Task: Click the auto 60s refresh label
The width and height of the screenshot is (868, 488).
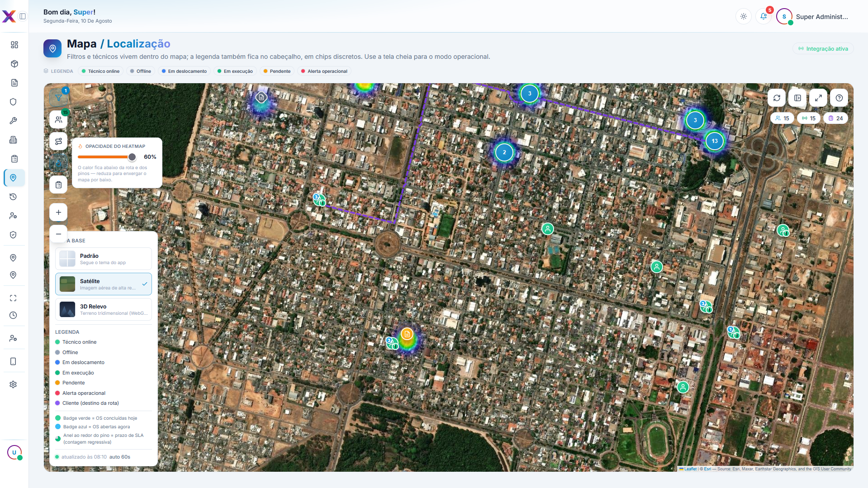Action: (120, 457)
